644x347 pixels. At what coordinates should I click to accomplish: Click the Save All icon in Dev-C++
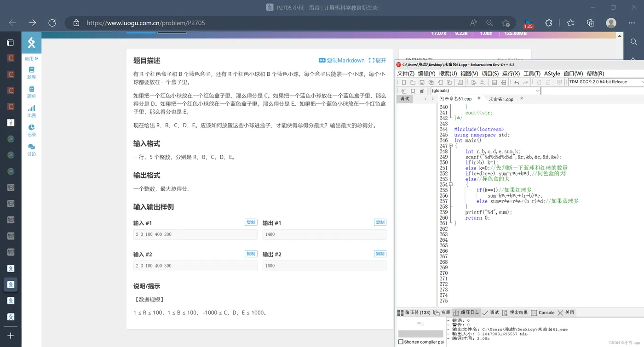(431, 82)
